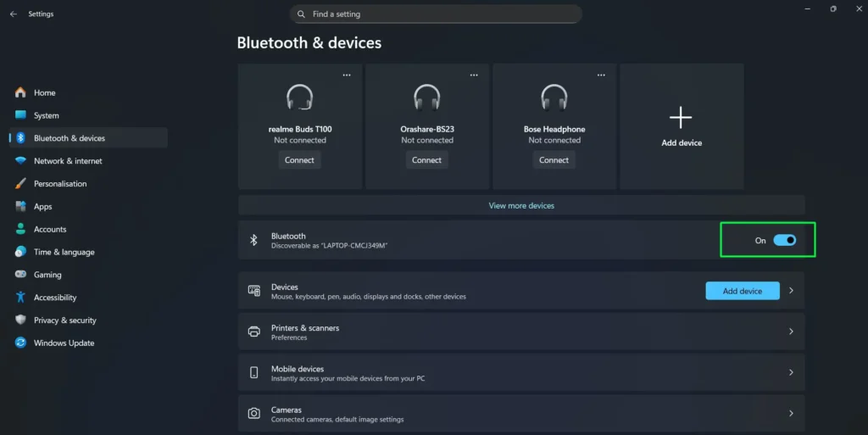Viewport: 868px width, 435px height.
Task: Click the Bluetooth symbol in the Bluetooth row
Action: [253, 240]
